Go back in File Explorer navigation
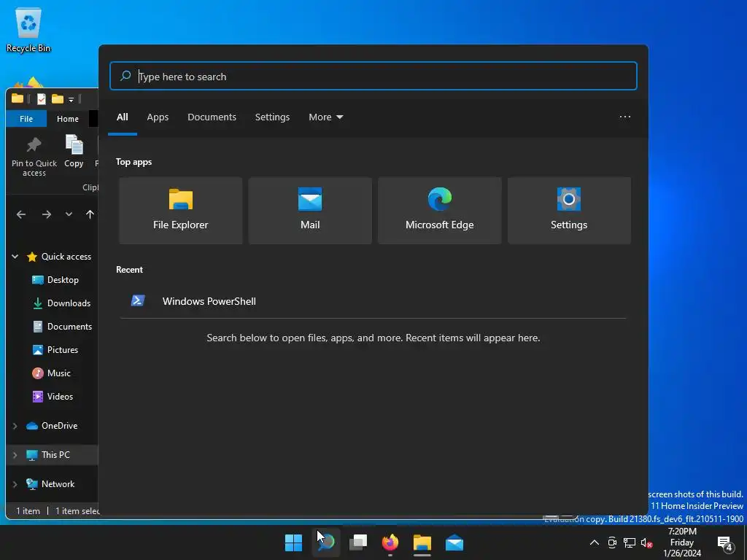747x560 pixels. point(21,214)
